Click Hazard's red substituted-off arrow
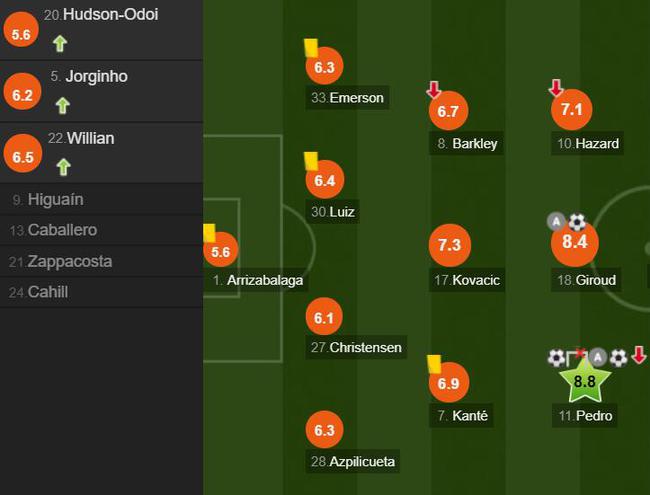Image resolution: width=650 pixels, height=495 pixels. 555,87
